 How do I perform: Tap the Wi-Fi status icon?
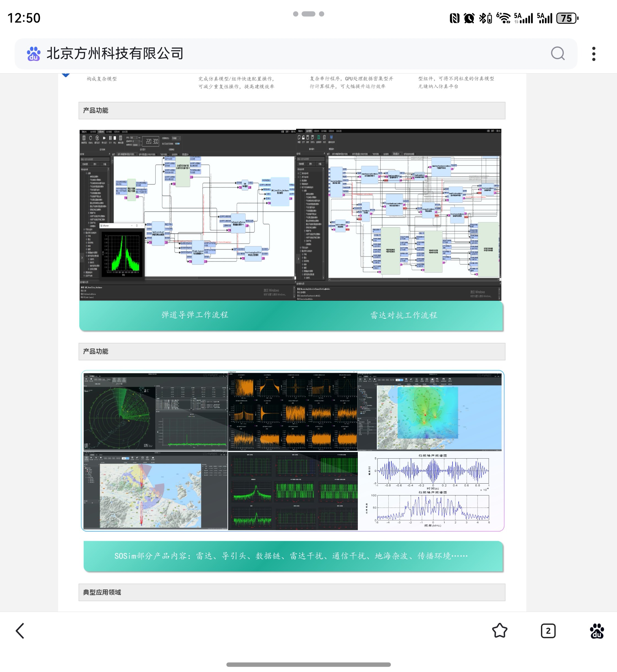pyautogui.click(x=503, y=18)
